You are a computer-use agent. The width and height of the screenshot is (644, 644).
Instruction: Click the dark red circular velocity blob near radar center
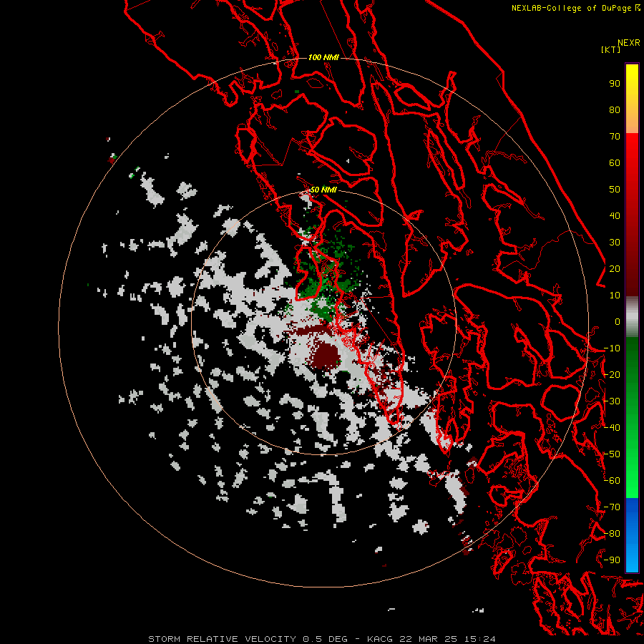click(x=326, y=356)
